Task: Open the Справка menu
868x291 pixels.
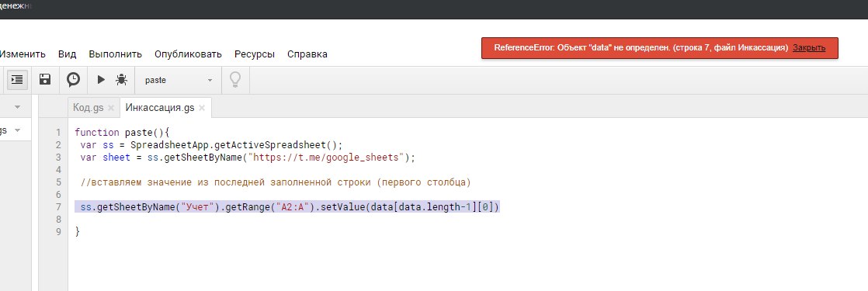Action: [x=307, y=54]
